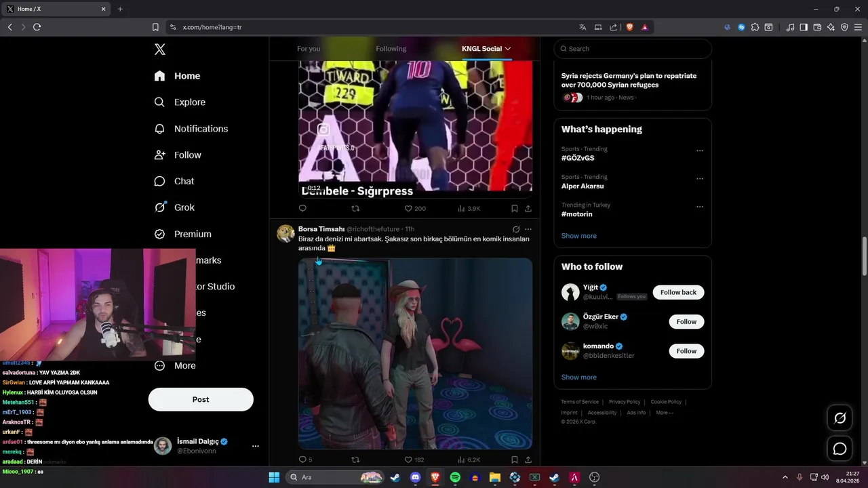
Task: Reply to the Dembele video post
Action: [x=302, y=209]
